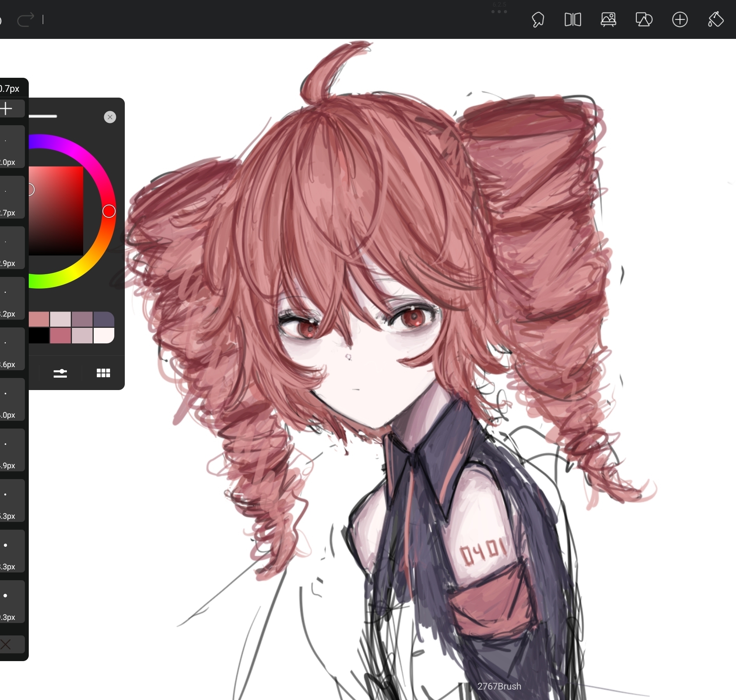
Task: Open the three-dot menu at top
Action: (499, 12)
